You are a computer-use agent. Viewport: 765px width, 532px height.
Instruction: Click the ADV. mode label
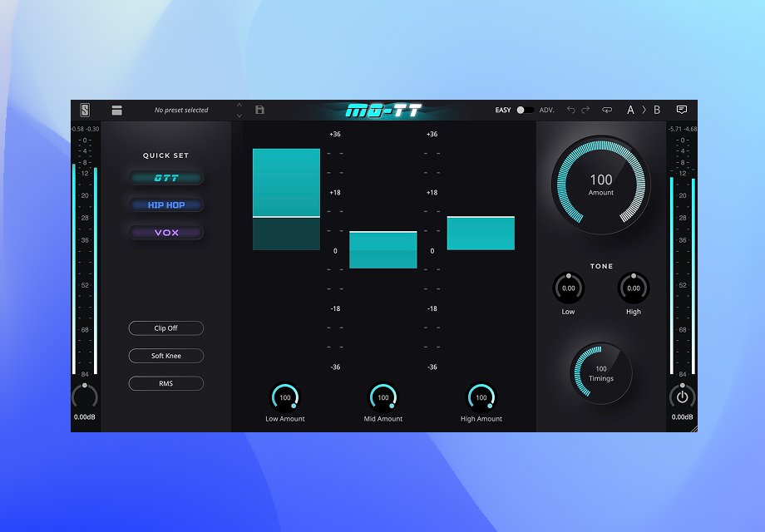(x=547, y=111)
